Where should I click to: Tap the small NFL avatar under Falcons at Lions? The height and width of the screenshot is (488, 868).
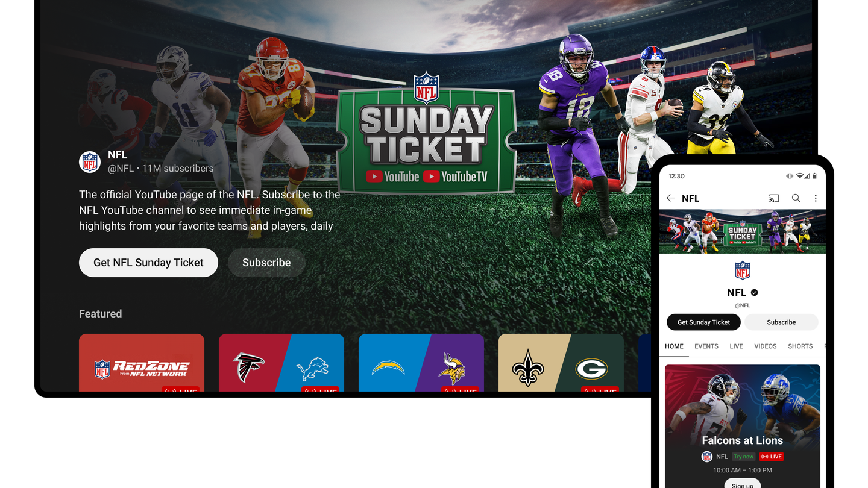pyautogui.click(x=707, y=457)
